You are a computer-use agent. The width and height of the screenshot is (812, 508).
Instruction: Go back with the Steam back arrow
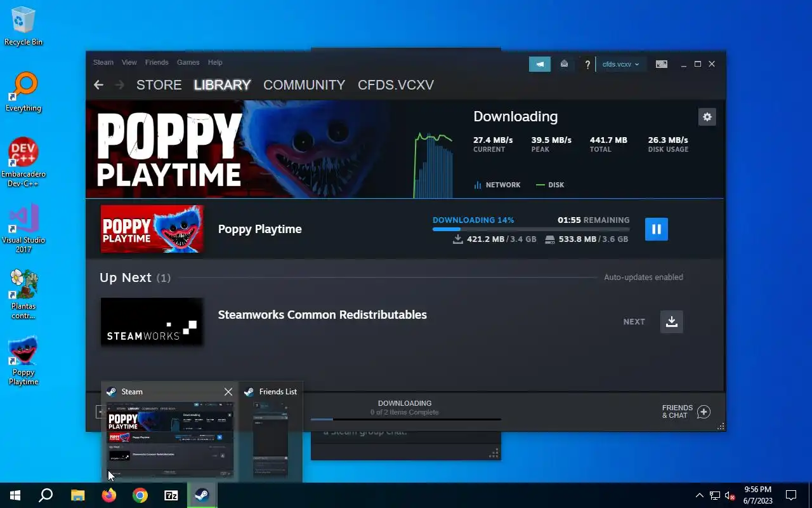(98, 84)
